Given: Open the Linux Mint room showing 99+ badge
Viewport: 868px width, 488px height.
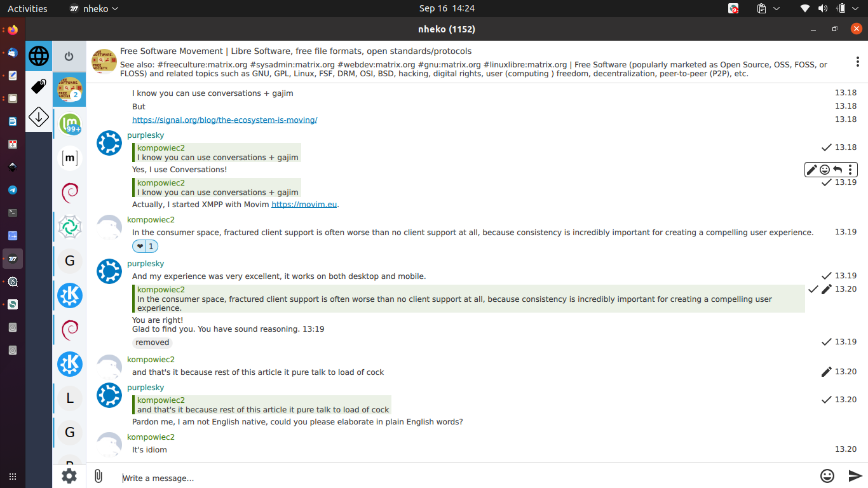Looking at the screenshot, I should pos(70,123).
